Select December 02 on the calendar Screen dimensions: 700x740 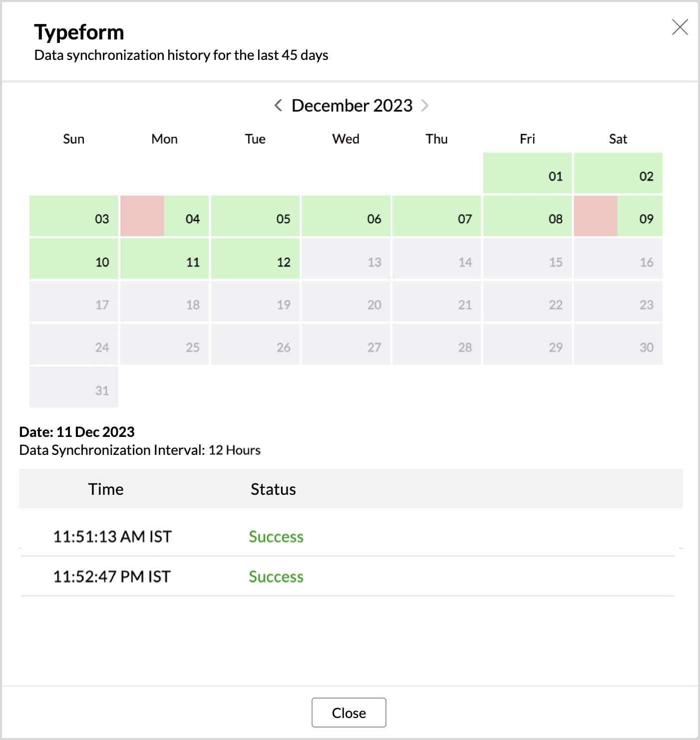tap(618, 173)
